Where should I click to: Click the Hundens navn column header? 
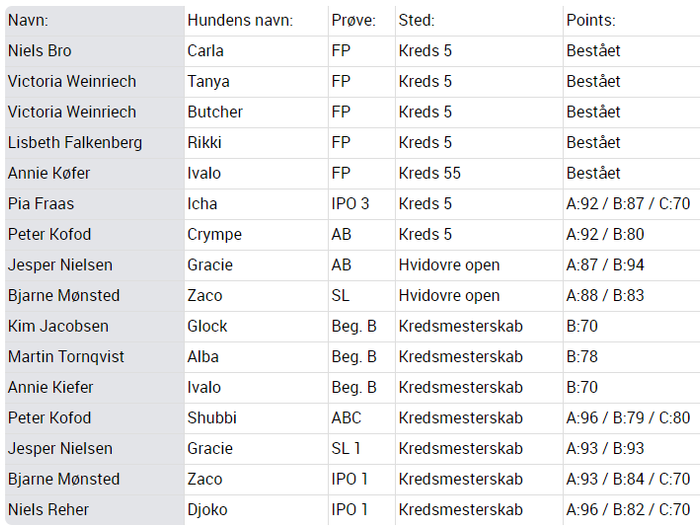tap(256, 21)
